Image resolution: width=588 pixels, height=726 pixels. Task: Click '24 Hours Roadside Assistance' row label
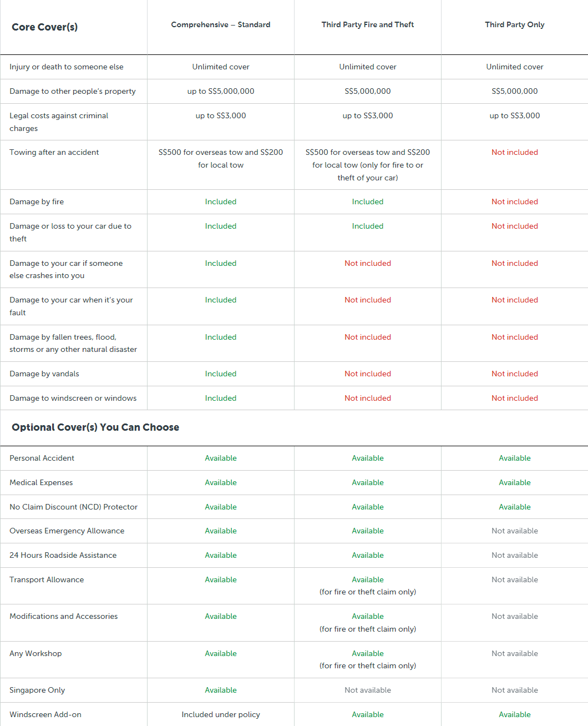tap(63, 555)
